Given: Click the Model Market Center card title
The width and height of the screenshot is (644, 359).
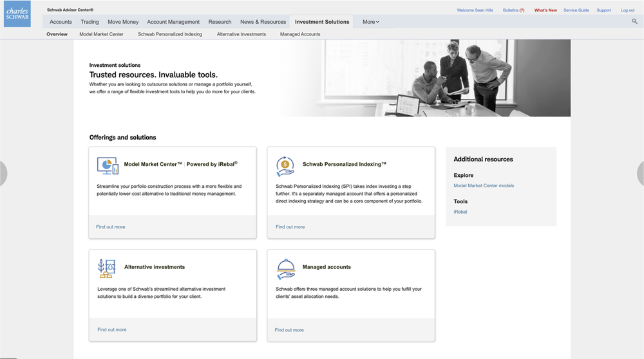Looking at the screenshot, I should point(181,164).
